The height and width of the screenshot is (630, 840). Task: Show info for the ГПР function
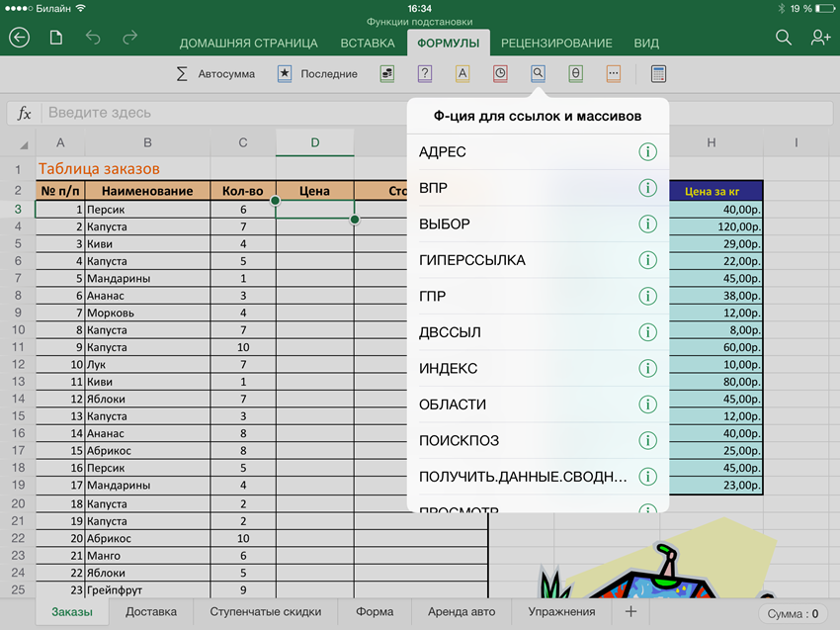click(647, 296)
